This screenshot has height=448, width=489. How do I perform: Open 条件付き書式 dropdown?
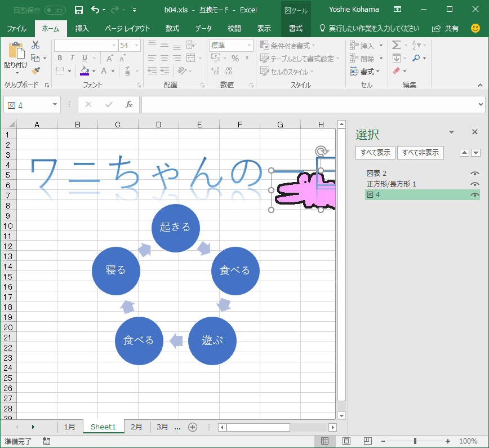tap(287, 46)
